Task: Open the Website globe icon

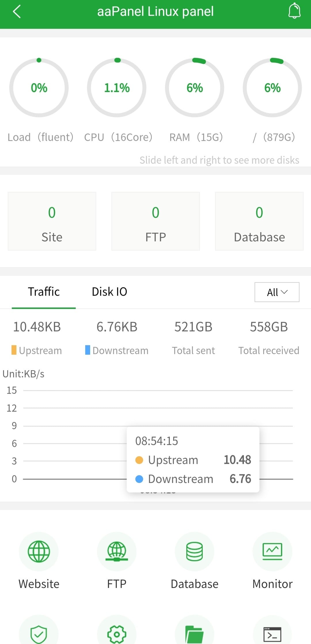Action: pyautogui.click(x=39, y=551)
